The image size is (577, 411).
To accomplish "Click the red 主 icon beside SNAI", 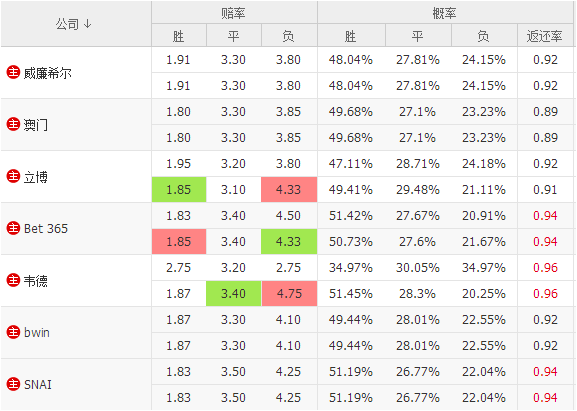I will [13, 384].
